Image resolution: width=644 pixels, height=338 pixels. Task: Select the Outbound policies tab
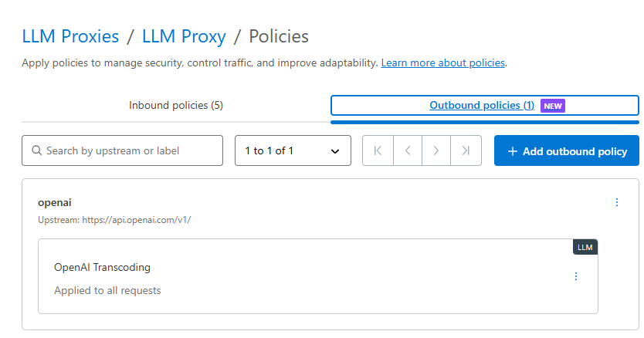click(485, 106)
